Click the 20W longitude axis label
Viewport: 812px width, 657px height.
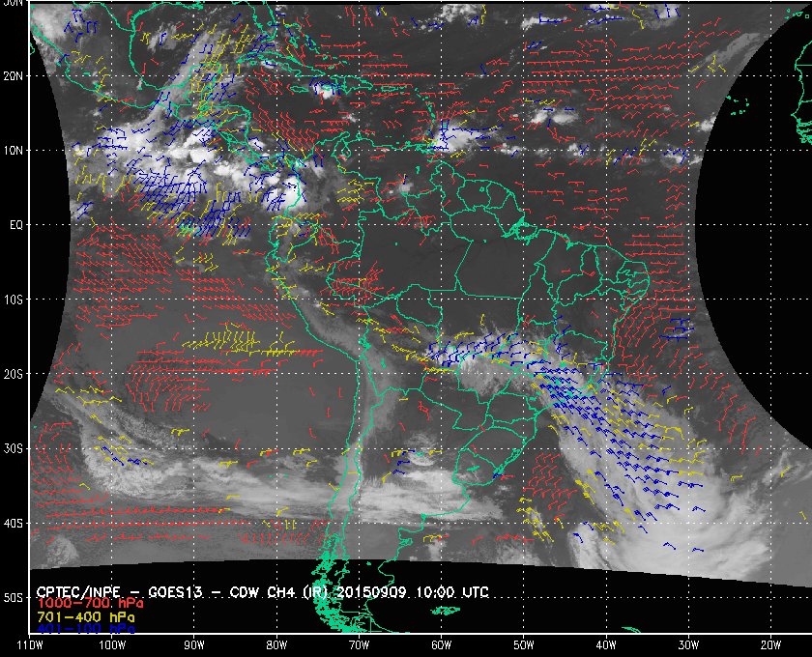pos(770,644)
